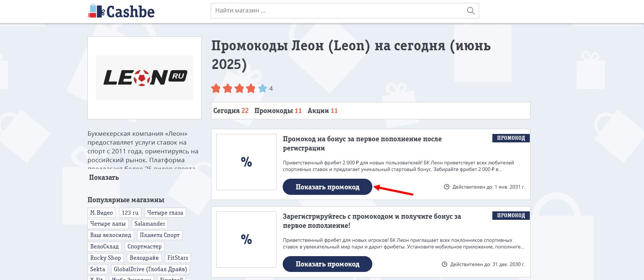
Task: Open 'ВелоСклад' store tag
Action: click(x=105, y=247)
